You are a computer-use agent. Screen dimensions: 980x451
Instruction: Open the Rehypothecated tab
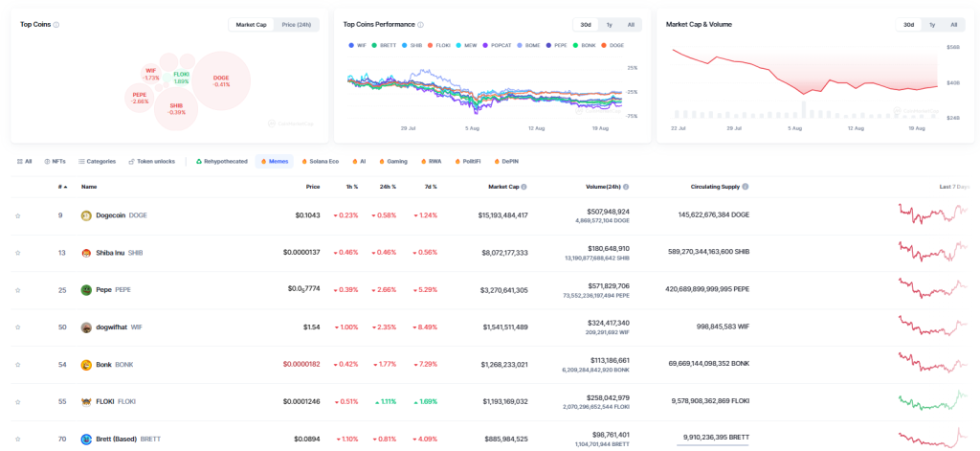pyautogui.click(x=222, y=162)
